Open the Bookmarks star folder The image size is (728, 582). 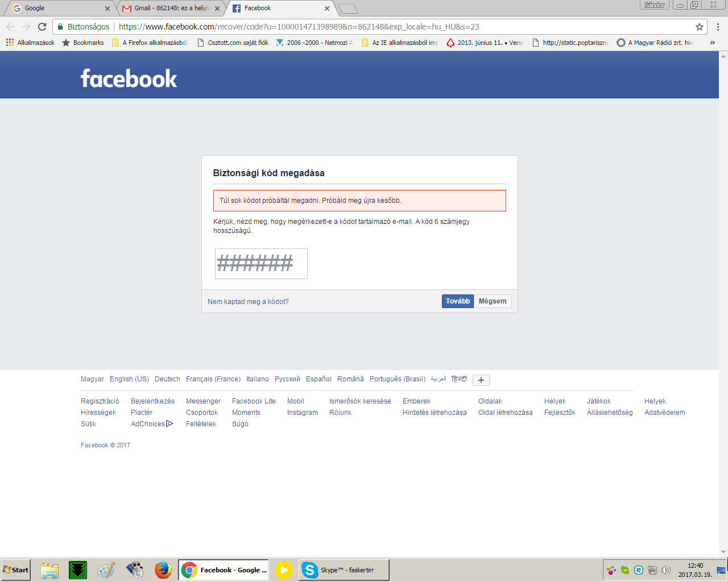(83, 43)
